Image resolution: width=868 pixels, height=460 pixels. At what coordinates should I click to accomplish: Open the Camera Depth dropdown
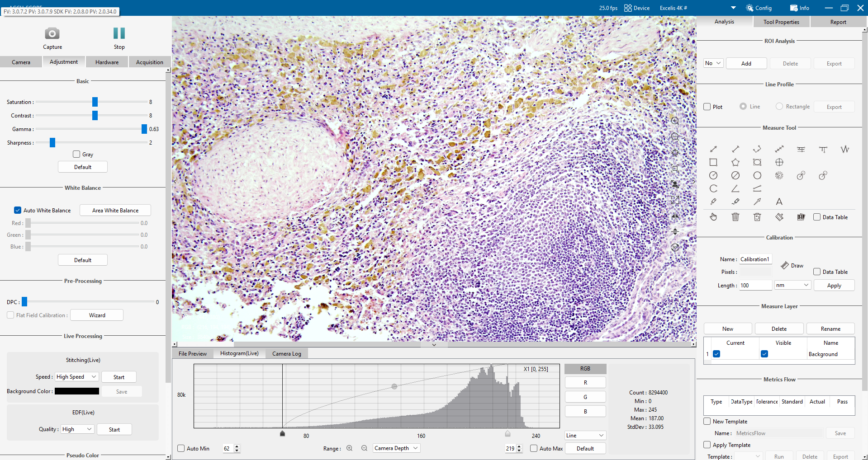tap(396, 448)
